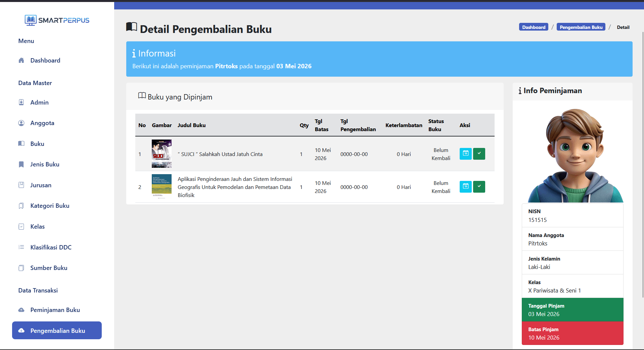
Task: Click the Nama Anggota value Pitrtoks
Action: pyautogui.click(x=538, y=243)
